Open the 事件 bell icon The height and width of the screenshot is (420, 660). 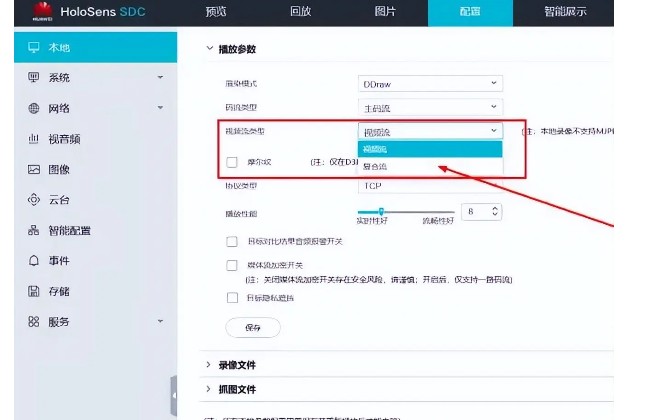pos(34,261)
